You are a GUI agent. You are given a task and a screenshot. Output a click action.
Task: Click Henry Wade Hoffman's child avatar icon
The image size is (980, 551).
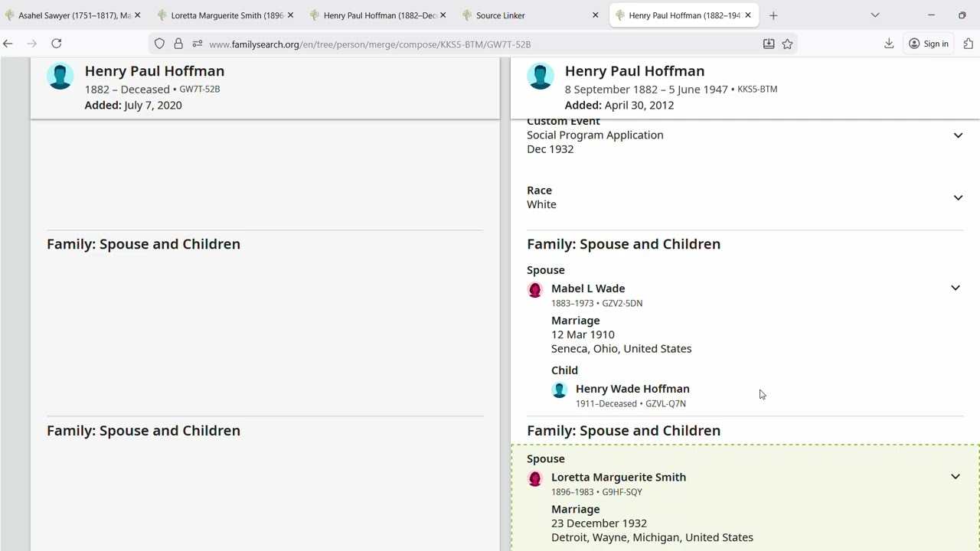click(560, 390)
